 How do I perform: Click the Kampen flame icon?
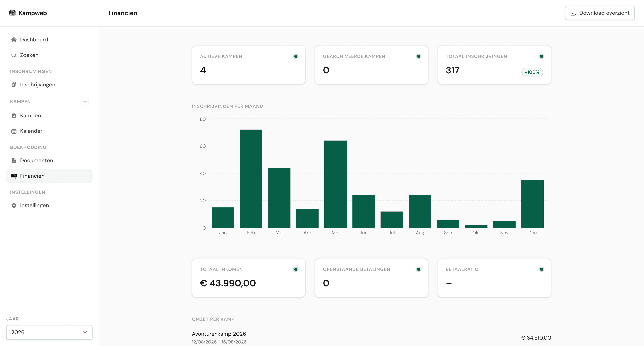pyautogui.click(x=14, y=116)
